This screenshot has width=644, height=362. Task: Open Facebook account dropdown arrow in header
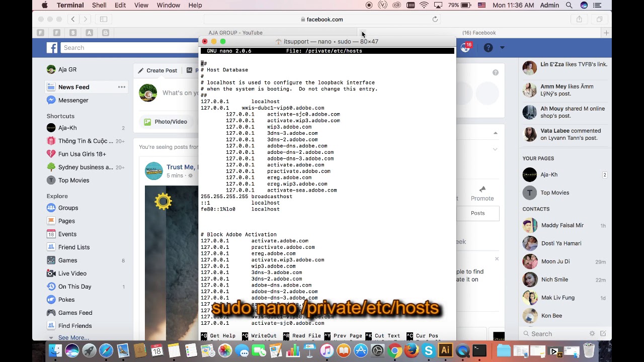click(502, 48)
